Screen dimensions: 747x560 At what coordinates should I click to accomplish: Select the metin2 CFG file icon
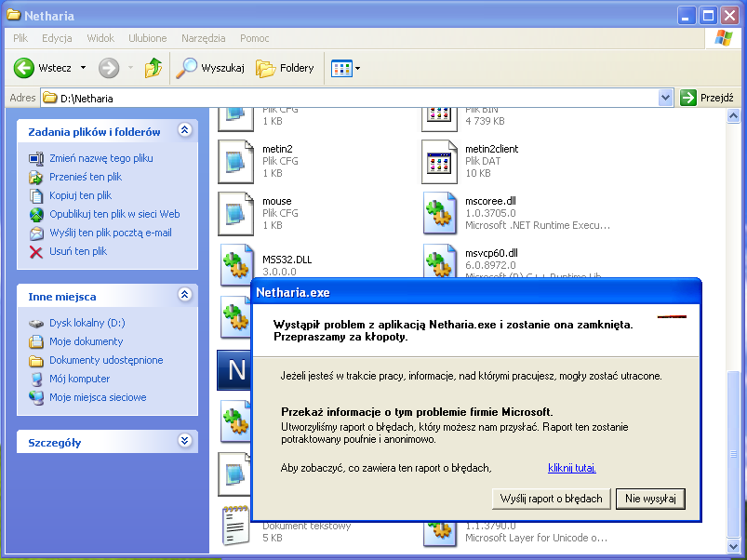235,162
